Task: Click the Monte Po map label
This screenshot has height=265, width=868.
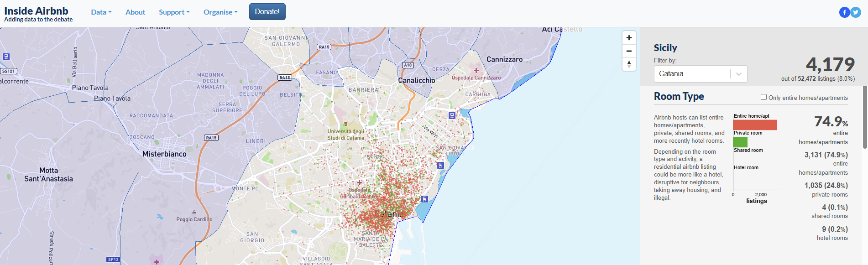Action: pos(245,188)
